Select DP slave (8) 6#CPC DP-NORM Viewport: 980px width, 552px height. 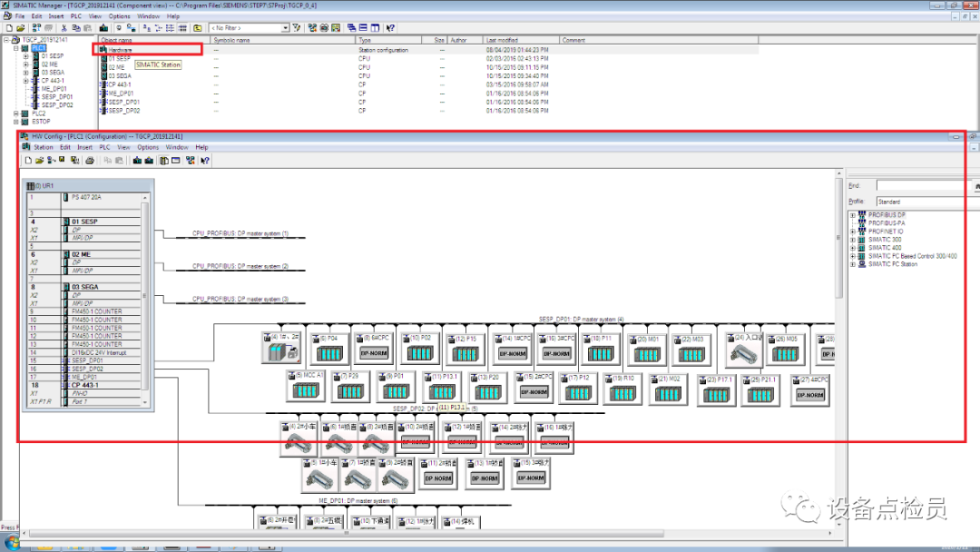point(373,348)
